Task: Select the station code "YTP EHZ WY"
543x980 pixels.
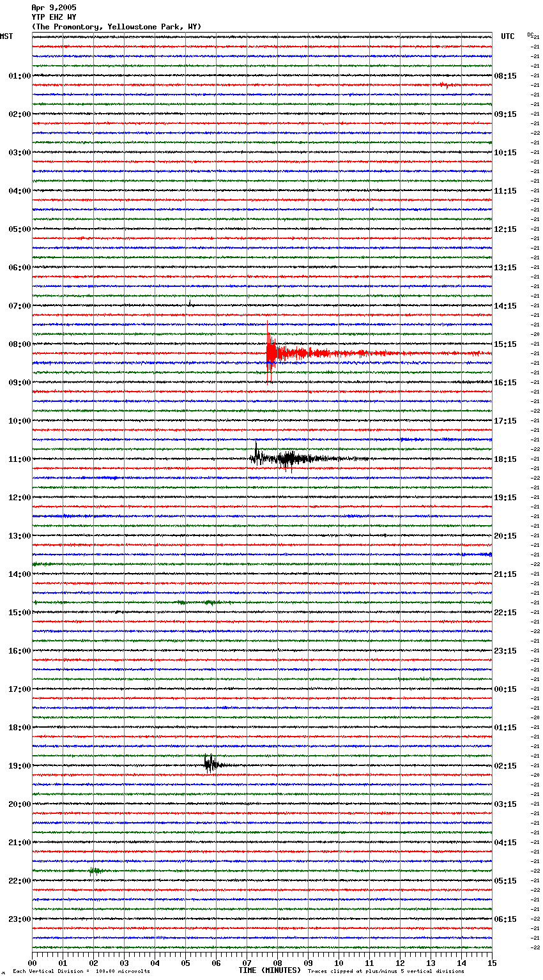Action: point(54,17)
